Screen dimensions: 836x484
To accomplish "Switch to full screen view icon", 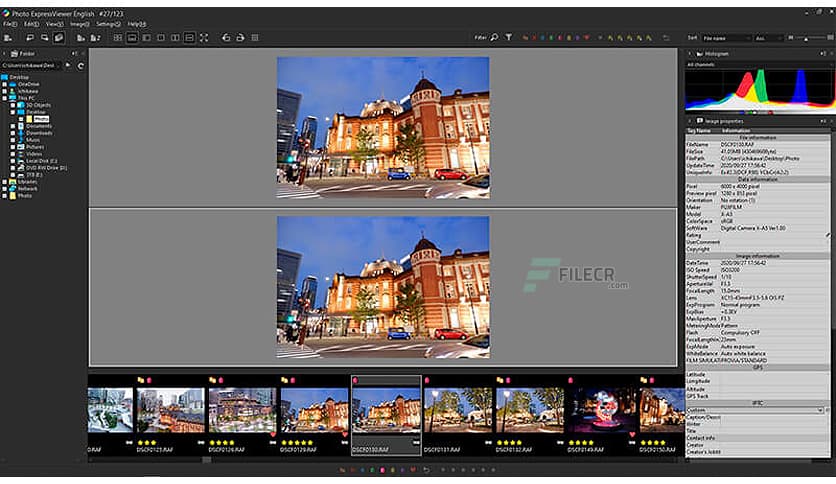I will click(x=204, y=38).
